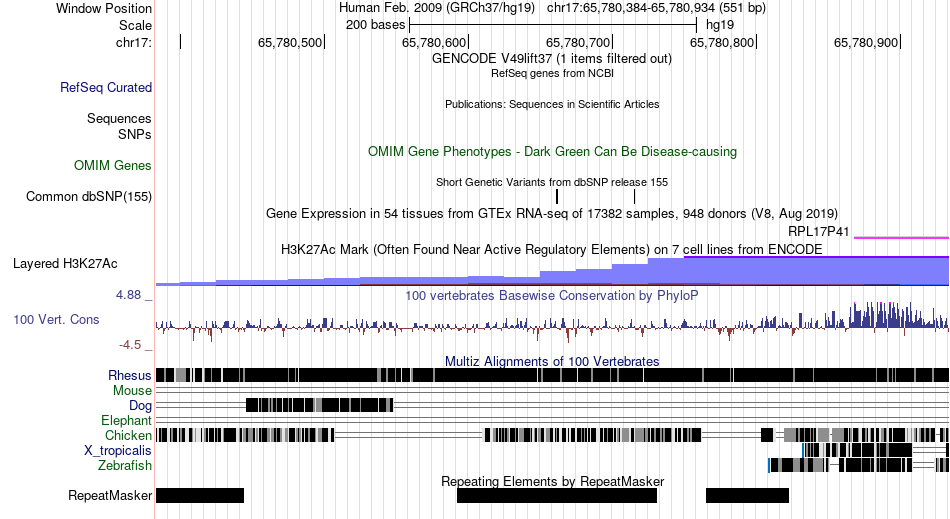
Task: Click the 100 Vert. Cons track label
Action: coord(56,319)
